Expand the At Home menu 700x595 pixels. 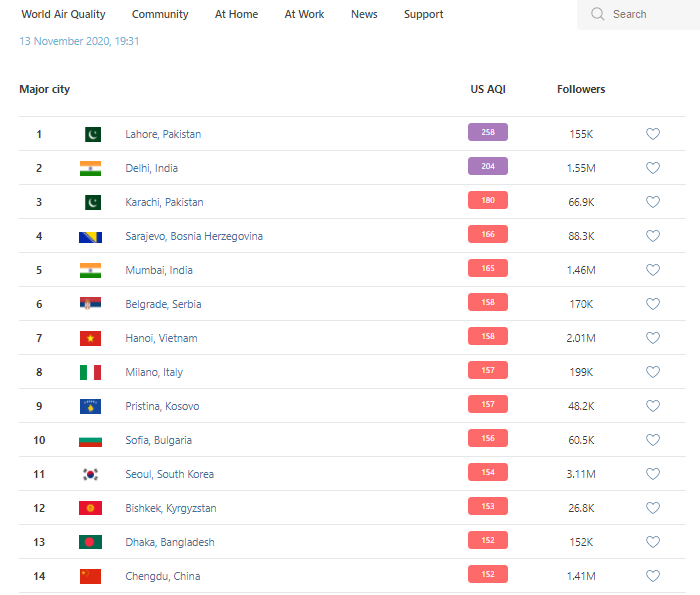(x=236, y=14)
